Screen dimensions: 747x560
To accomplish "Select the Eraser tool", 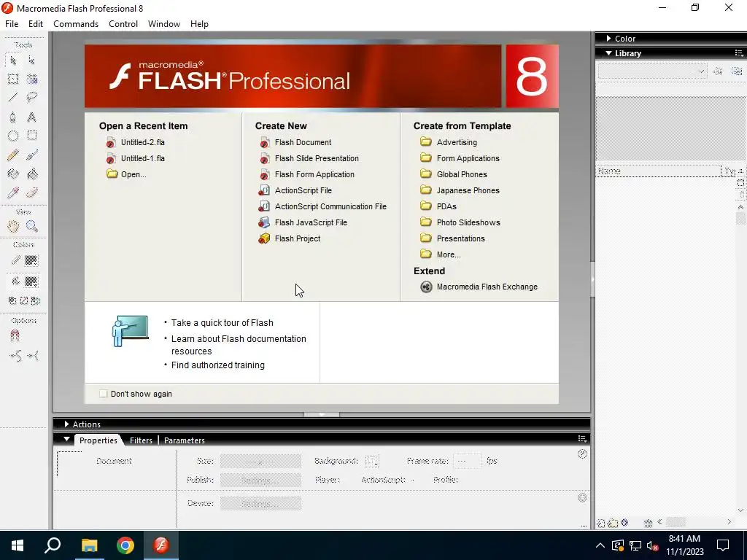I will click(x=32, y=192).
